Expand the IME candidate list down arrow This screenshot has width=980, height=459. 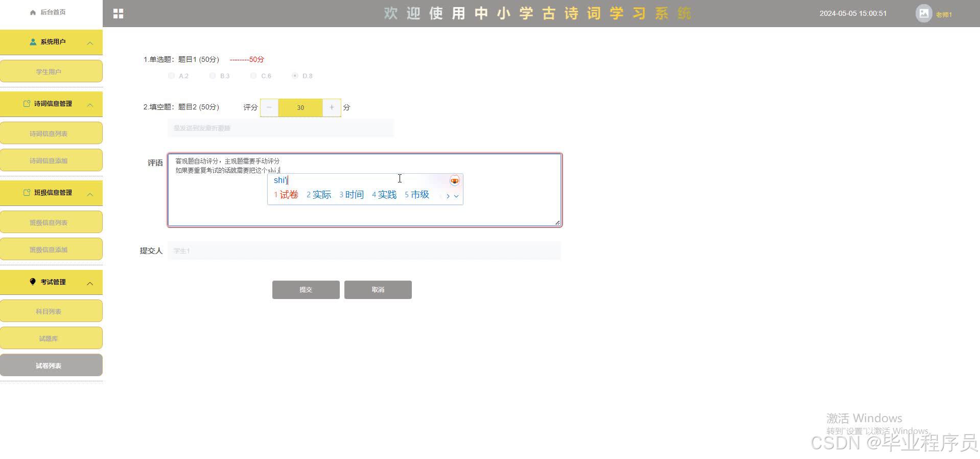(456, 196)
